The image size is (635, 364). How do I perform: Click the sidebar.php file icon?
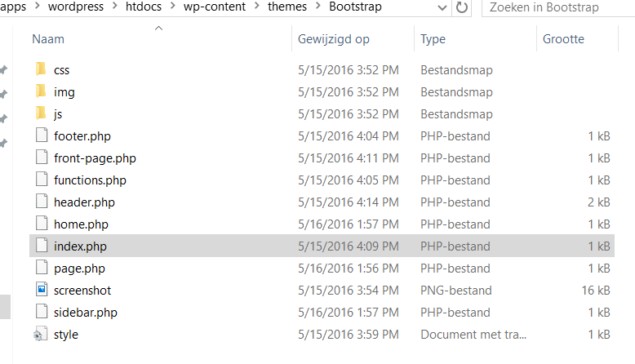tap(42, 312)
